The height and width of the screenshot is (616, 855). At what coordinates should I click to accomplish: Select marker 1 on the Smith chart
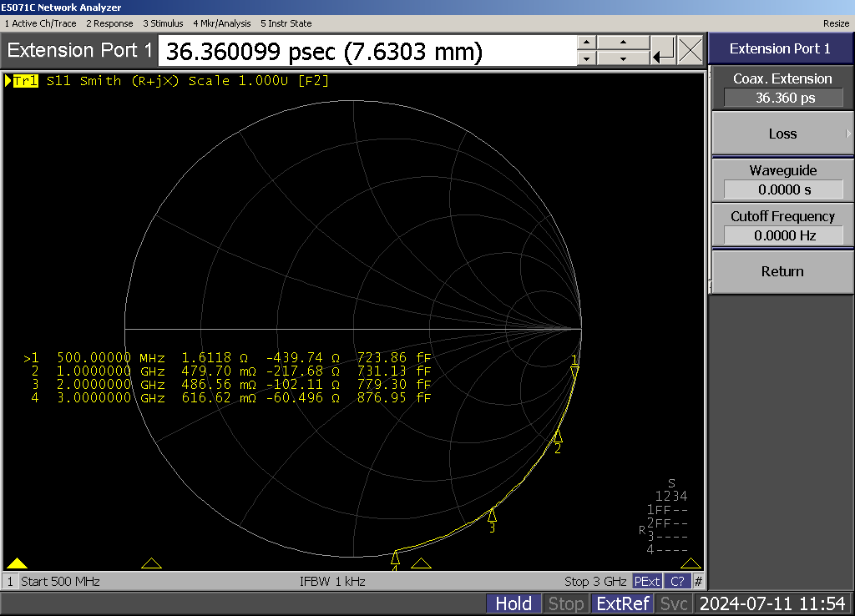pyautogui.click(x=574, y=371)
